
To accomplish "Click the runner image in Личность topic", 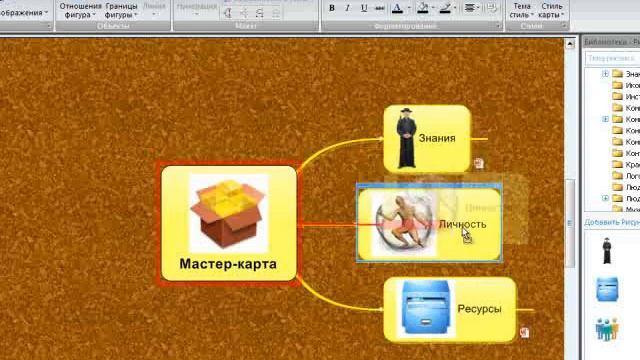I will click(404, 224).
